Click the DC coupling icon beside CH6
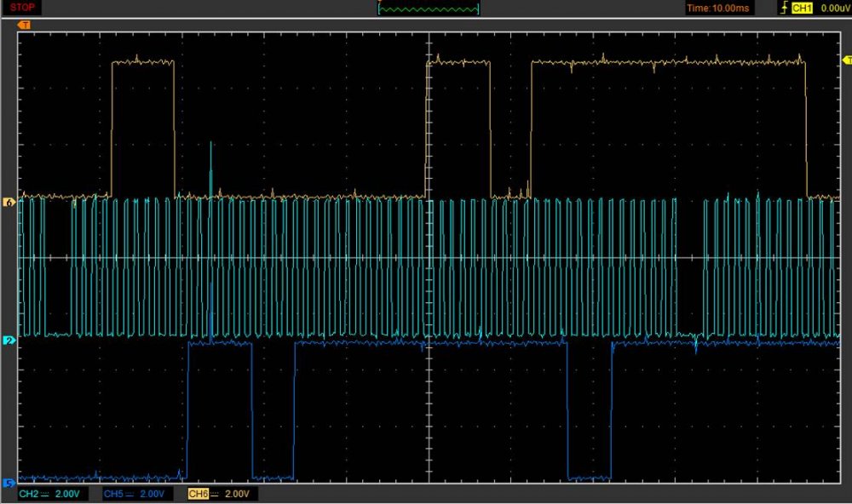 coord(214,494)
